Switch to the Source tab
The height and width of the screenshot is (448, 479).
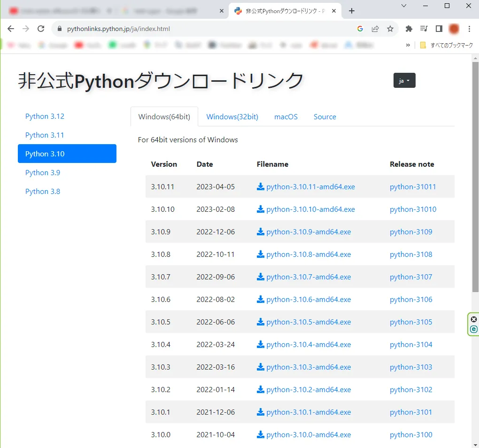pyautogui.click(x=324, y=116)
